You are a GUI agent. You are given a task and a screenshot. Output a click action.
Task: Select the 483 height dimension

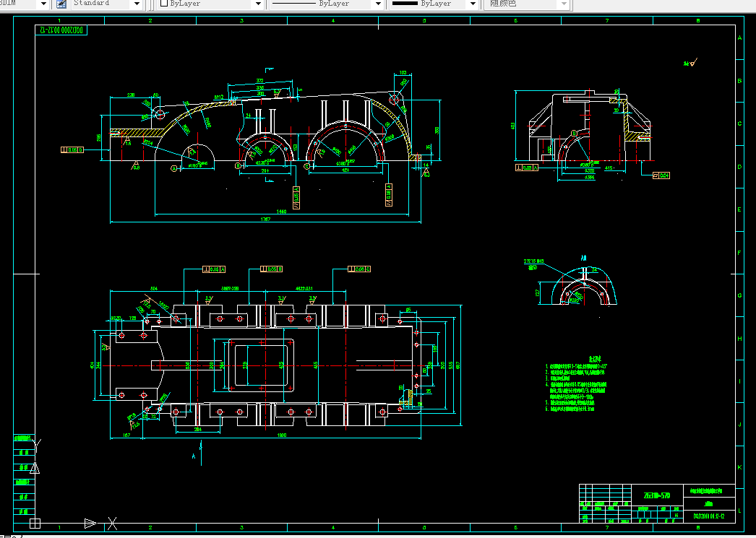coord(513,125)
